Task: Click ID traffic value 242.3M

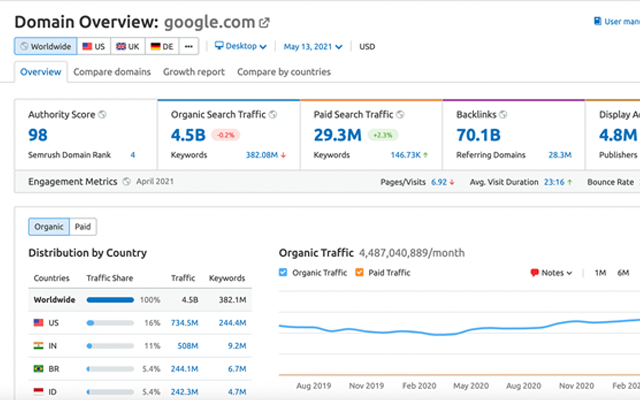Action: tap(184, 392)
